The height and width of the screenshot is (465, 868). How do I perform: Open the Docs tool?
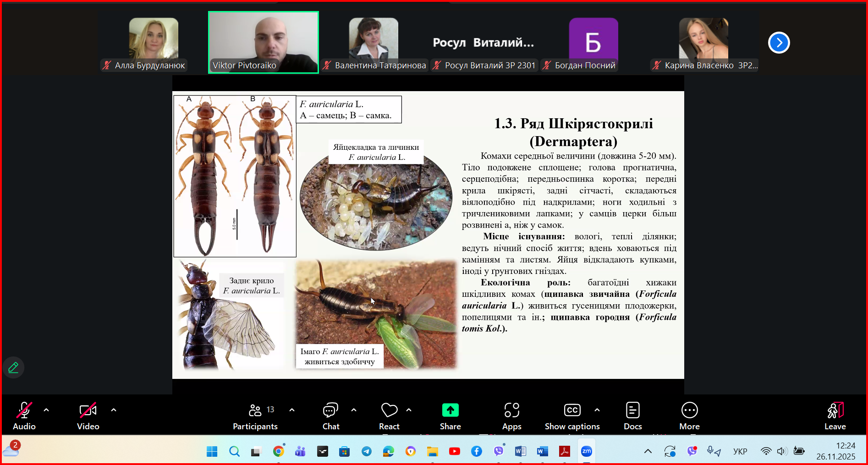tap(632, 416)
